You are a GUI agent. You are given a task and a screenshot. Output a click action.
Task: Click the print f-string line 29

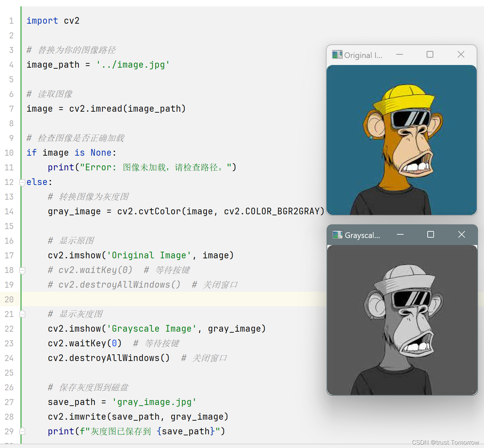click(x=136, y=431)
